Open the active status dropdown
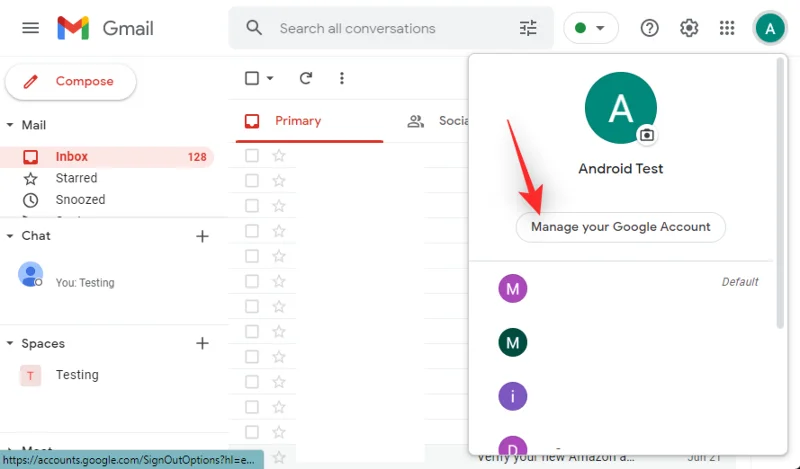The image size is (800, 469). click(x=591, y=28)
